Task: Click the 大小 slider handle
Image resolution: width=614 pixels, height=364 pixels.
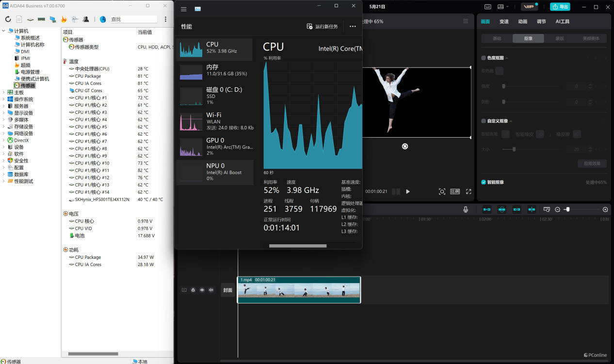Action: point(514,149)
